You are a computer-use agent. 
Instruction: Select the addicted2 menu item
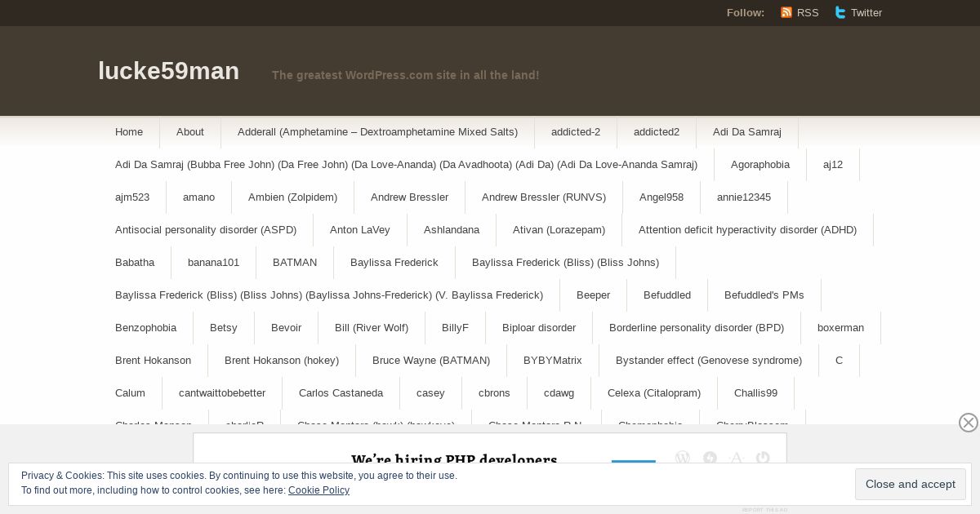pyautogui.click(x=657, y=131)
